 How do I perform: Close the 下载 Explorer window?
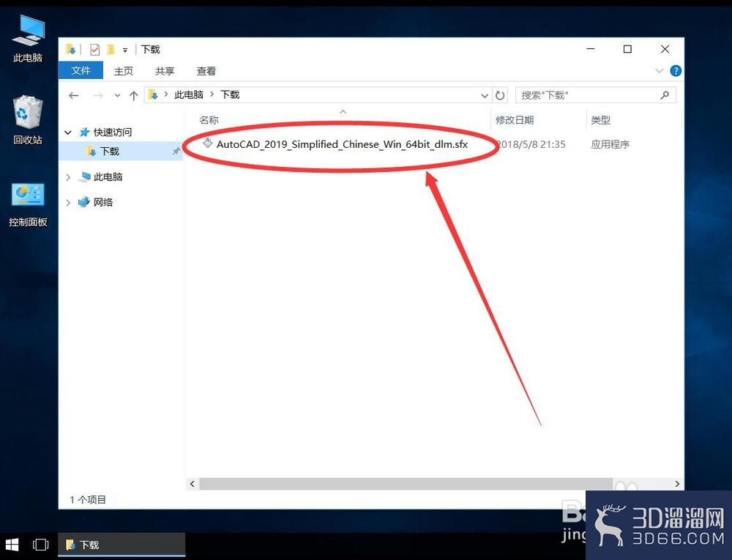coord(665,48)
